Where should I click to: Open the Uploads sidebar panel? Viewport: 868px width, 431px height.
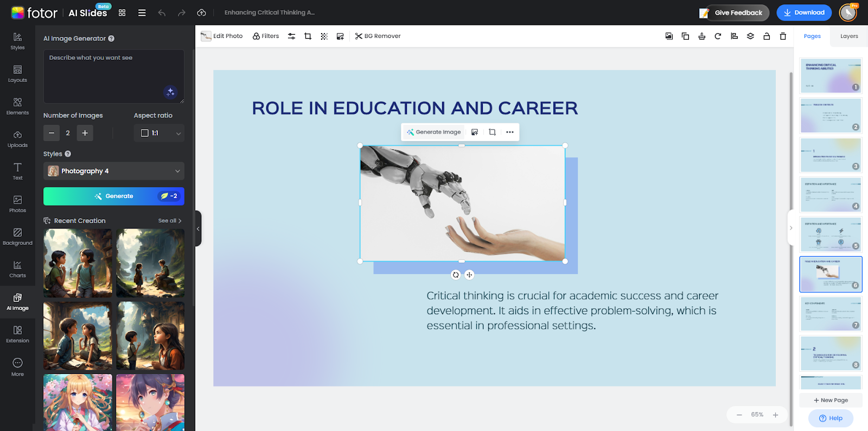click(x=17, y=139)
